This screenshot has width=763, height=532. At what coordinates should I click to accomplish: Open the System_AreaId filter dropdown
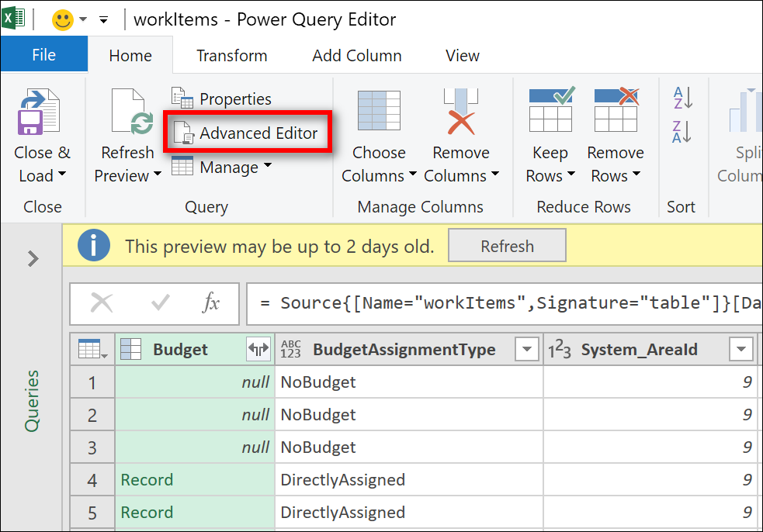741,349
